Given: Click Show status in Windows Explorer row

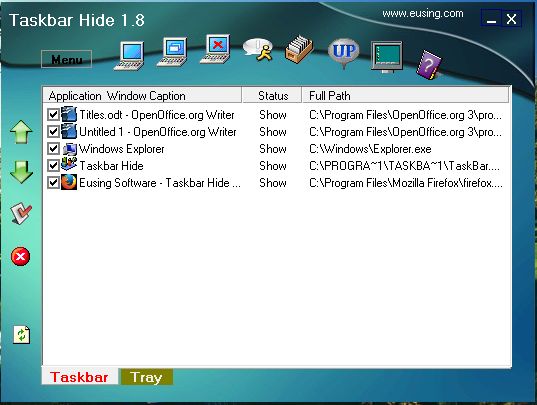Looking at the screenshot, I should pos(273,149).
